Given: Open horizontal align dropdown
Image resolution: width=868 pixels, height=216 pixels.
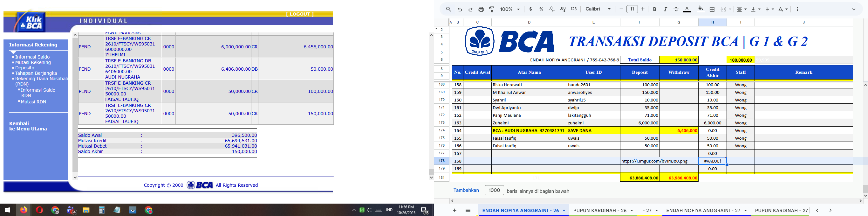Looking at the screenshot, I should pos(741,9).
